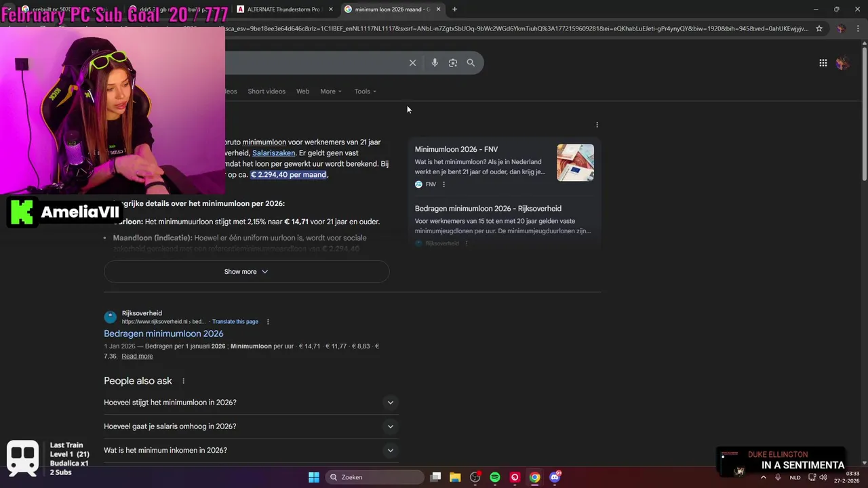Close the minimum loon 2026 maand tab
868x488 pixels.
[x=438, y=9]
